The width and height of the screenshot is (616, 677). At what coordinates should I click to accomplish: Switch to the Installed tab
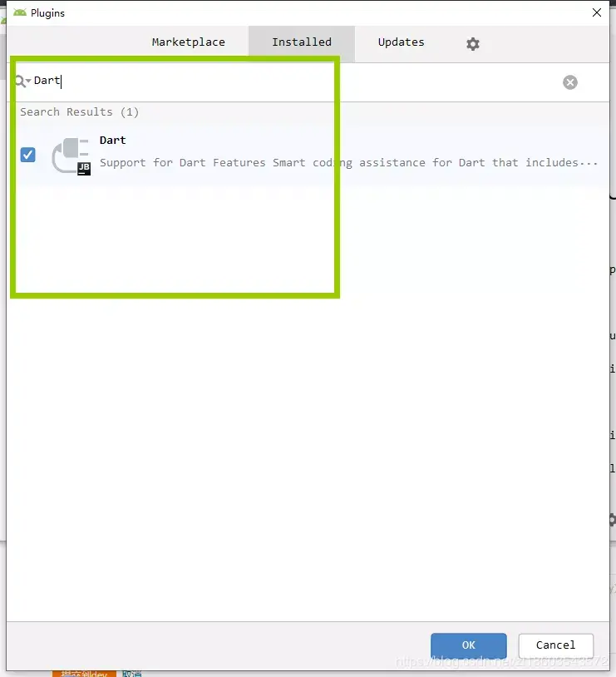(302, 42)
